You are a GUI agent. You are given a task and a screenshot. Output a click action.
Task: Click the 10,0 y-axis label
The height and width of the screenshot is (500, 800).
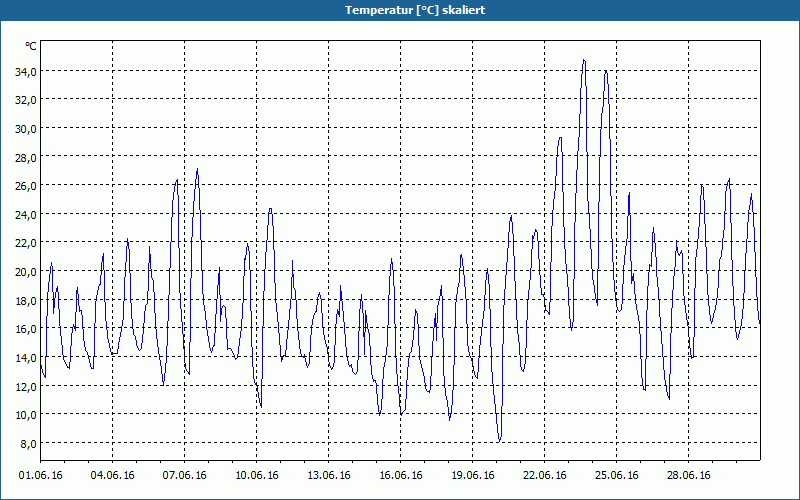[26, 415]
